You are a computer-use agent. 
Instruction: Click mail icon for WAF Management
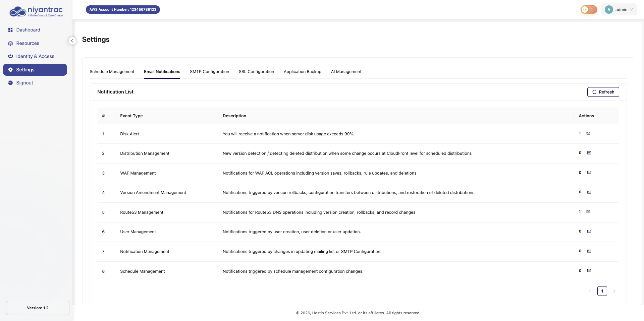pyautogui.click(x=589, y=173)
